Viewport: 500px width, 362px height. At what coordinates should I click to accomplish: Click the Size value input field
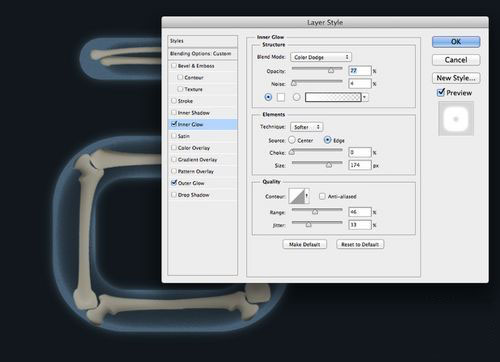coord(360,165)
